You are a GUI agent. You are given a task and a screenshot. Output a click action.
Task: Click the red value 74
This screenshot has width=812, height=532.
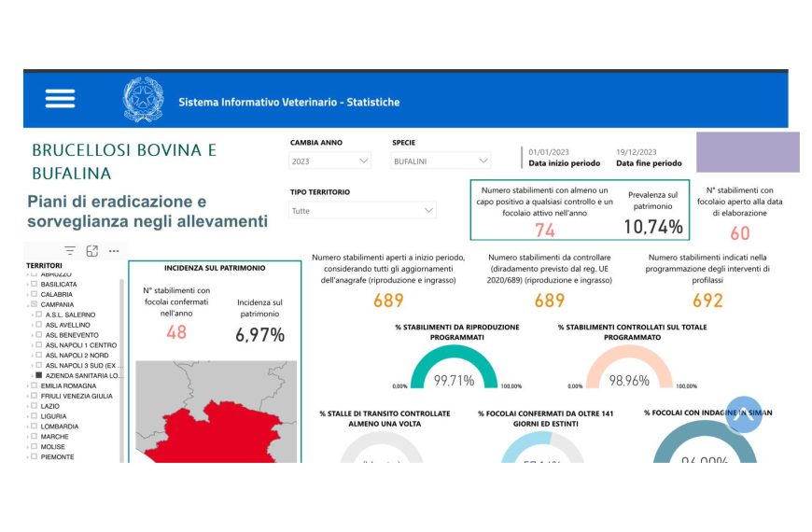click(x=545, y=230)
